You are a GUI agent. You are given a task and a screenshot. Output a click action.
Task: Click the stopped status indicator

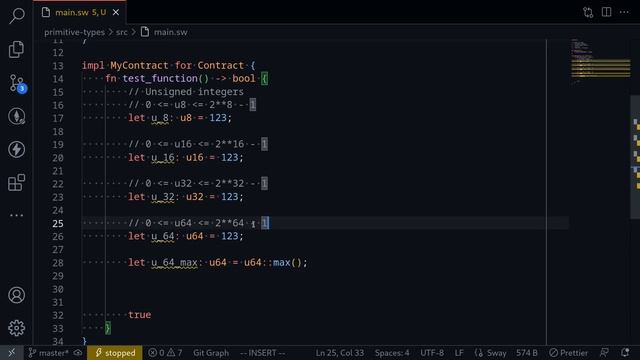115,353
